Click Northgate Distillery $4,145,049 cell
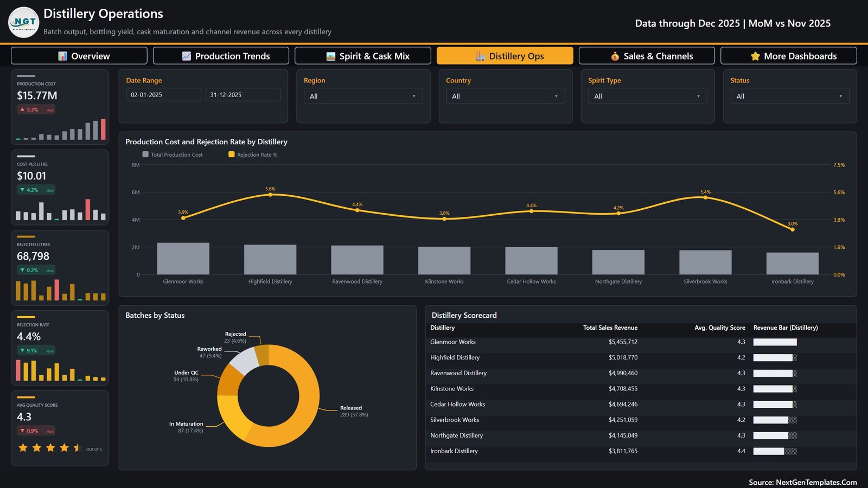The image size is (868, 488). pyautogui.click(x=623, y=435)
